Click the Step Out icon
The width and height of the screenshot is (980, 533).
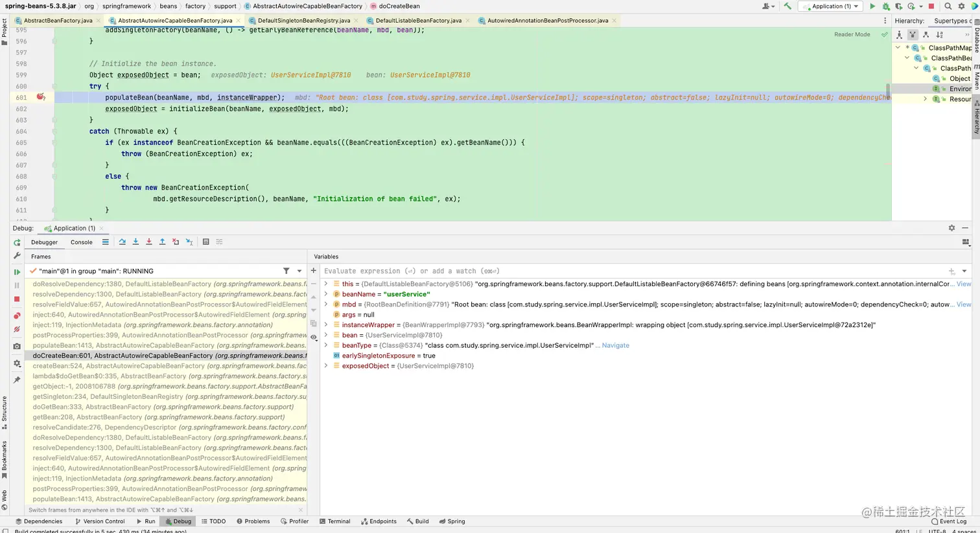(x=162, y=242)
